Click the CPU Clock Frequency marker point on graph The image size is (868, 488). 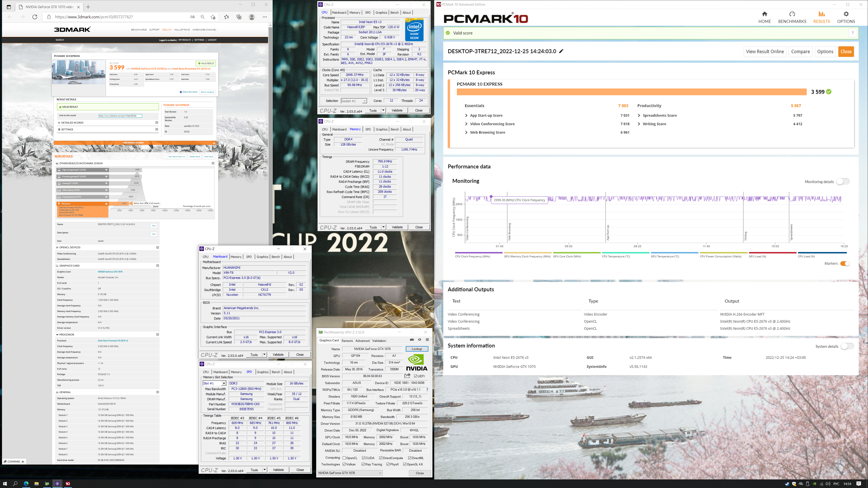(491, 196)
